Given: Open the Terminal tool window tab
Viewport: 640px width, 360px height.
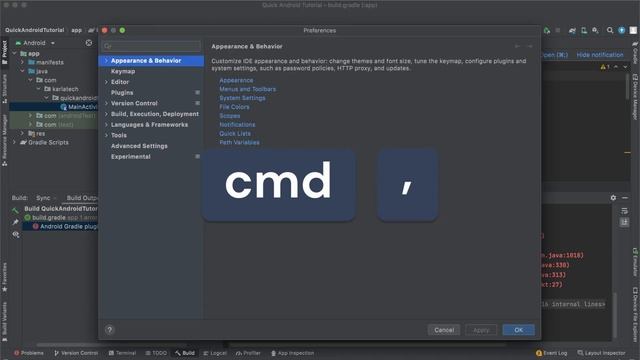Looking at the screenshot, I should point(122,353).
